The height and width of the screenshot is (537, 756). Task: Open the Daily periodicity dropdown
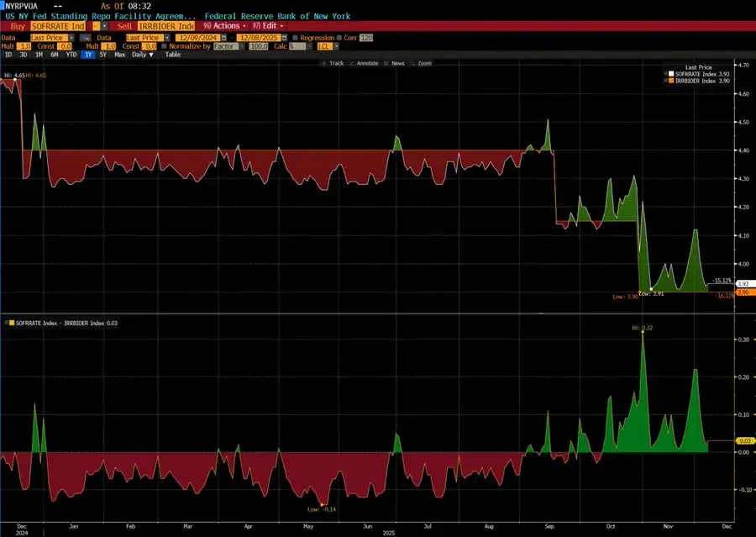(x=143, y=54)
